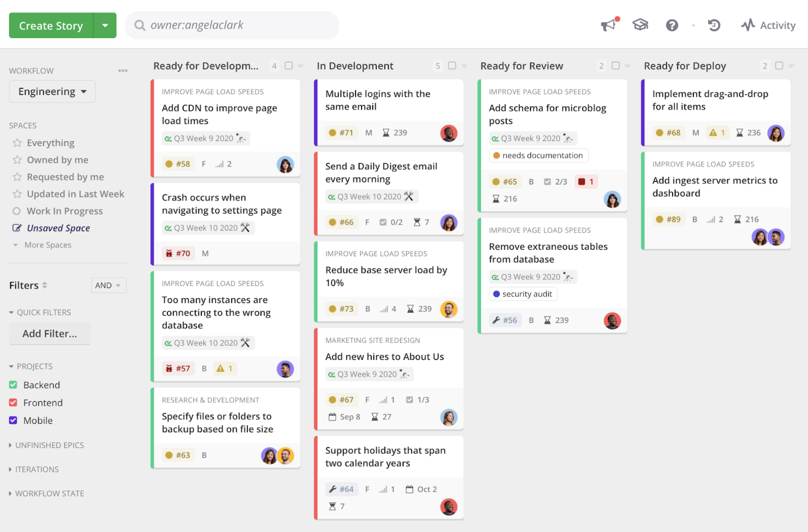Focus the owner:angelaclark search field
The width and height of the screenshot is (808, 532).
pos(232,25)
